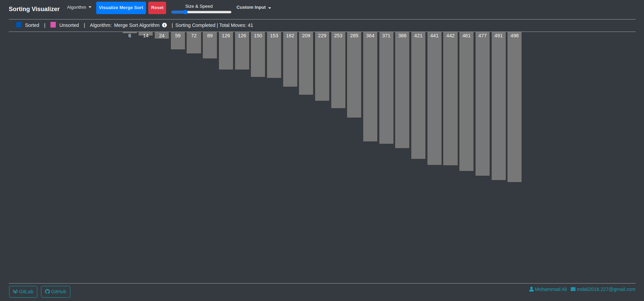This screenshot has width=644, height=301.
Task: Select the bar with value 441
Action: 434,98
